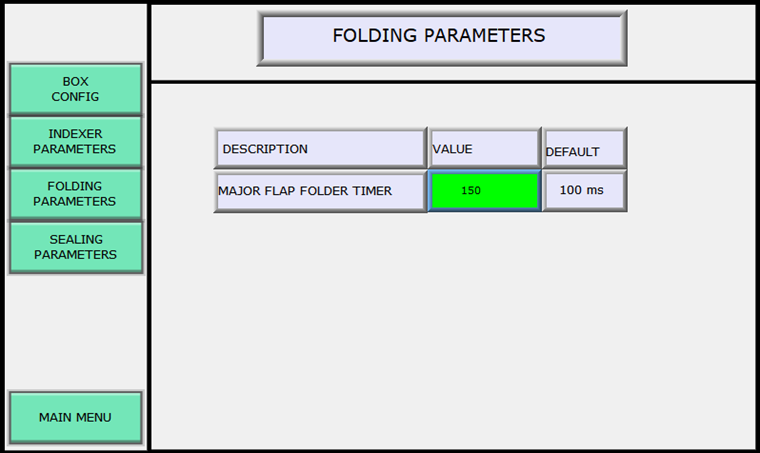The height and width of the screenshot is (453, 760).
Task: Select FOLDING PARAMETERS in the sidebar
Action: click(x=75, y=193)
